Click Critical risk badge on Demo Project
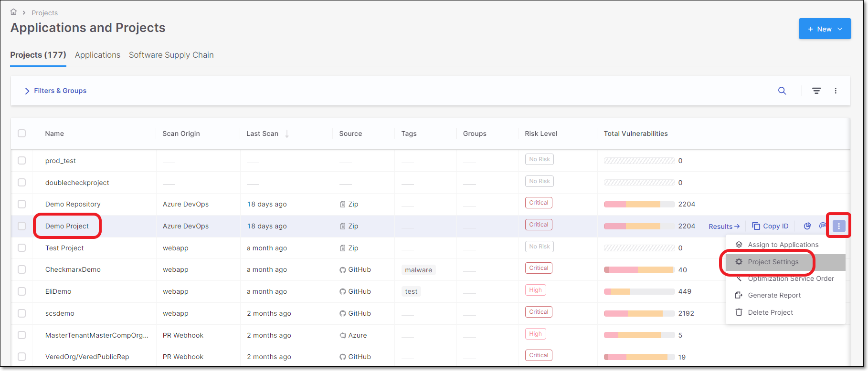Screen dimensions: 868x371 pyautogui.click(x=539, y=225)
